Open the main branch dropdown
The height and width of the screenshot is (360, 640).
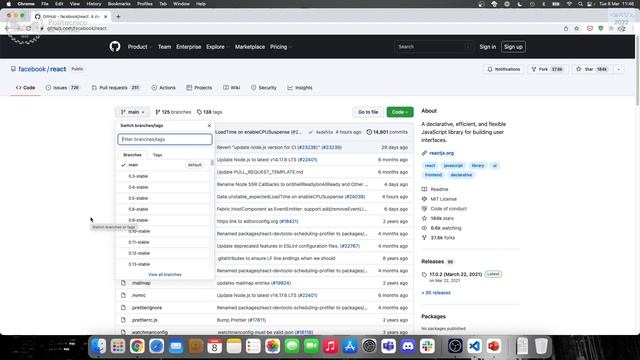[133, 112]
